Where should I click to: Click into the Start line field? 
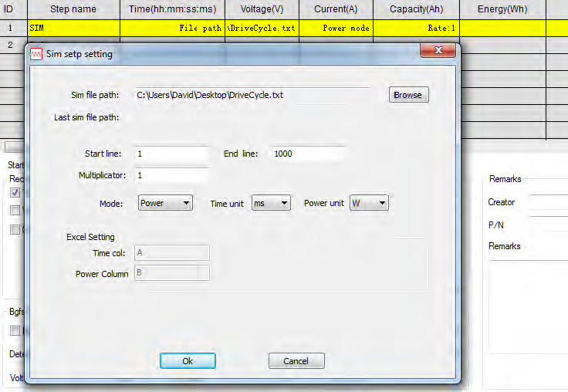(x=171, y=154)
